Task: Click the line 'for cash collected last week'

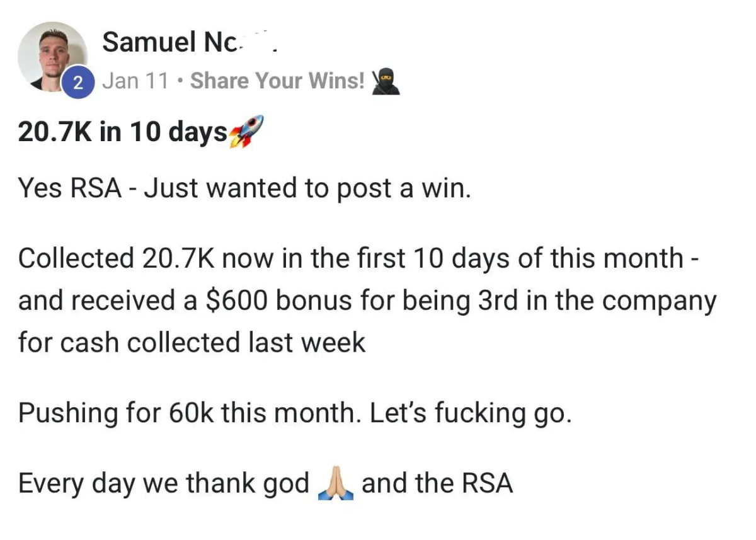Action: point(192,343)
